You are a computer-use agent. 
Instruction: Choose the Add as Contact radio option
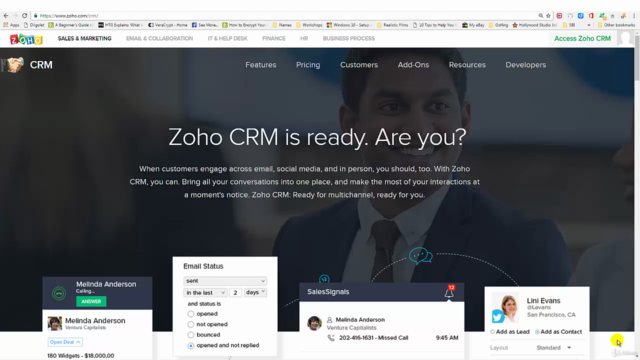[x=537, y=332]
